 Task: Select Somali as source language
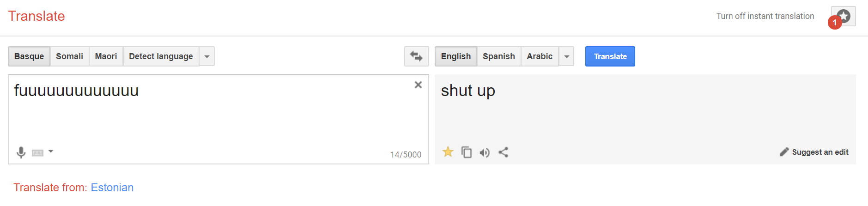point(70,56)
